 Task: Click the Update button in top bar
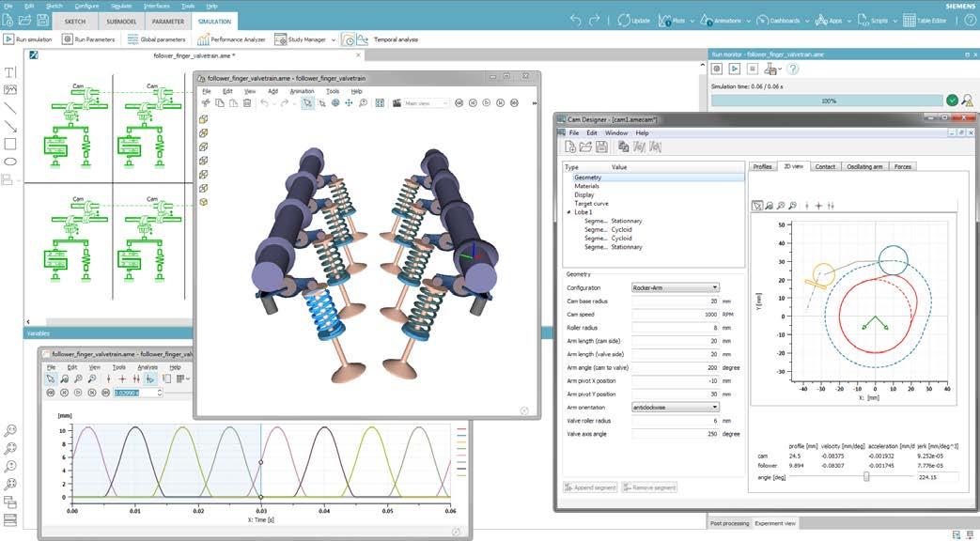(633, 21)
